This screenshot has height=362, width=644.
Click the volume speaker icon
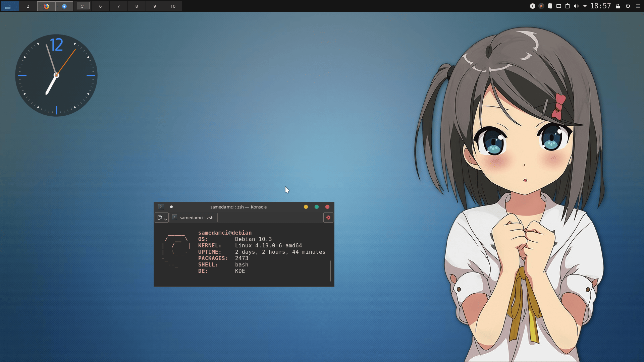click(576, 6)
